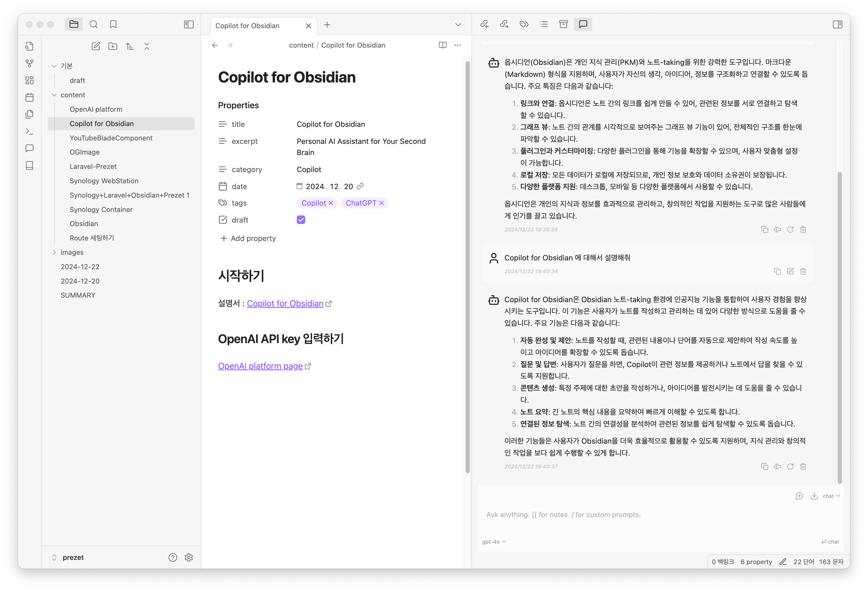Show outline tab in right sidebar
Viewport: 868px width, 591px height.
(x=544, y=24)
